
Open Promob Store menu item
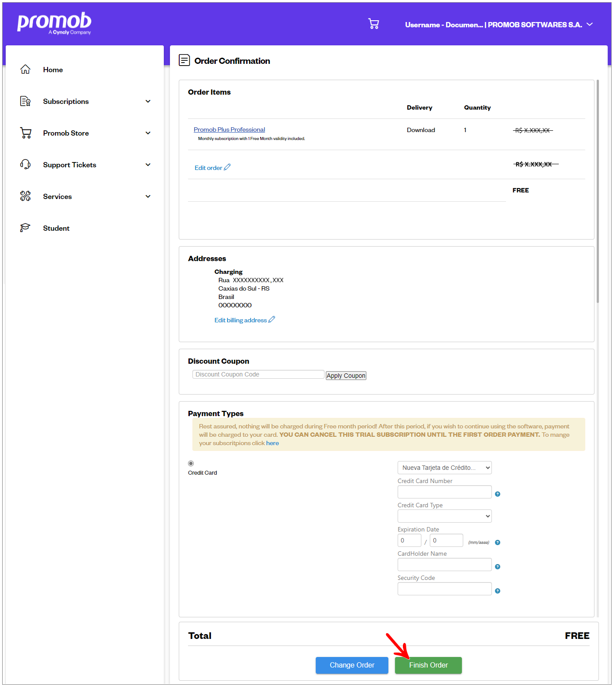pyautogui.click(x=66, y=133)
